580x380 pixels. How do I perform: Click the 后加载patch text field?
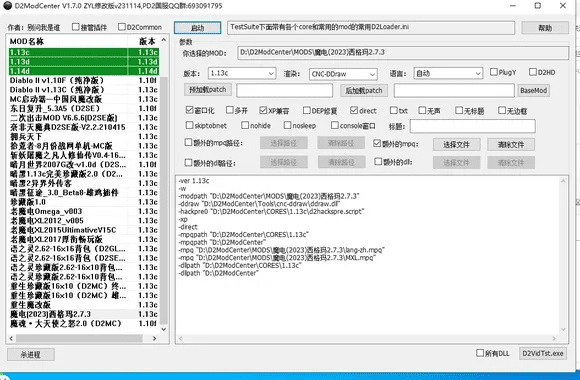click(x=454, y=90)
